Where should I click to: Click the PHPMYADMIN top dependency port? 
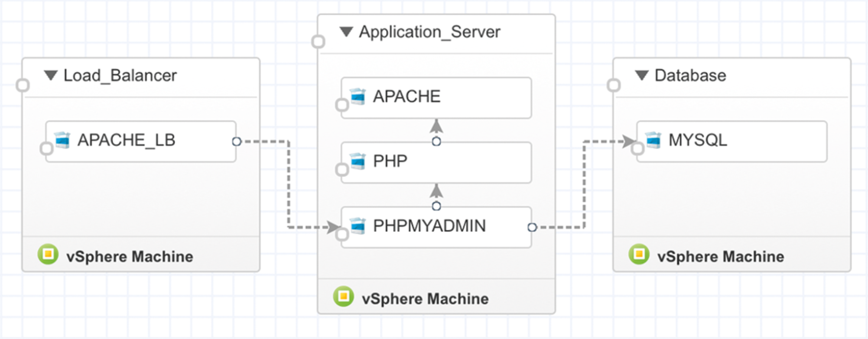(436, 206)
